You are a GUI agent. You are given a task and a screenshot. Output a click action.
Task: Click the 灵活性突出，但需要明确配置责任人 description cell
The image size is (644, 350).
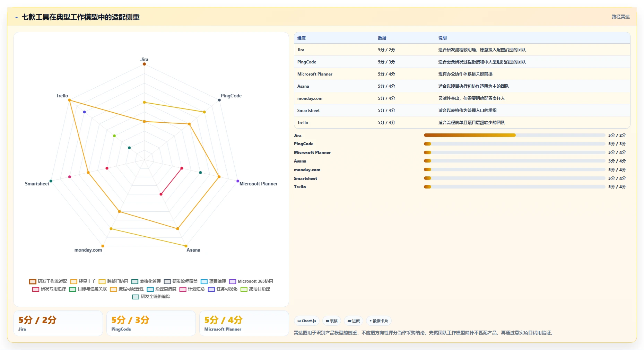471,98
